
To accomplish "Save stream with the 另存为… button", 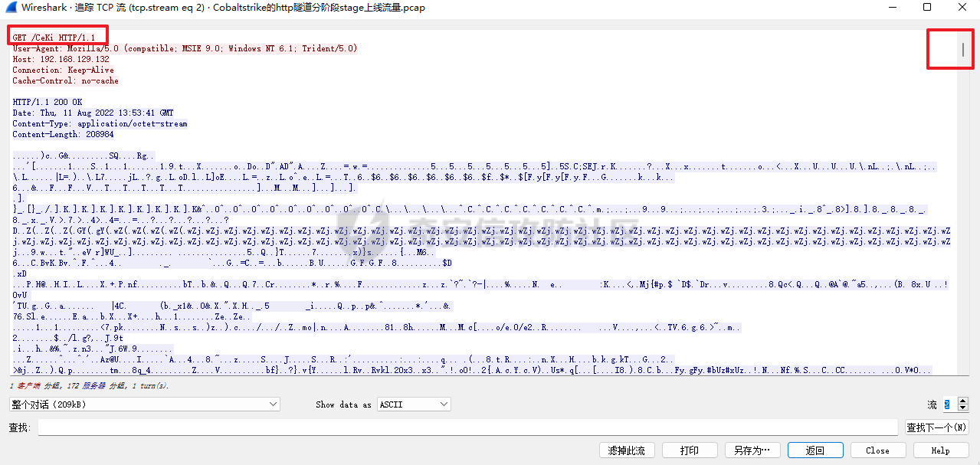I will (752, 450).
